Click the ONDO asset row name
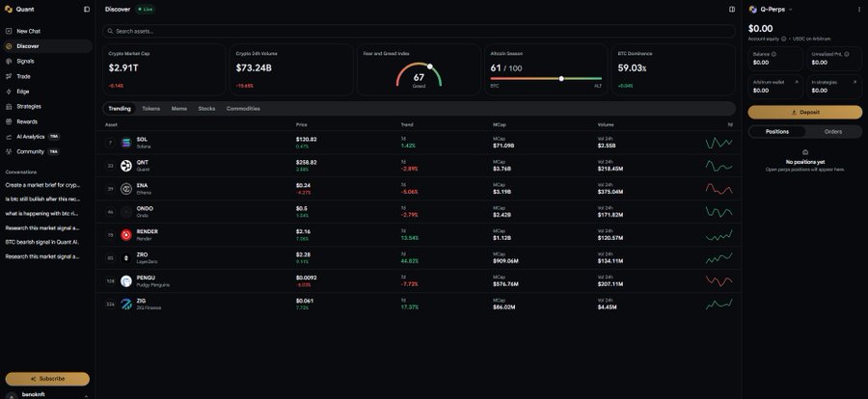Viewport: 868px width, 399px height. [145, 208]
